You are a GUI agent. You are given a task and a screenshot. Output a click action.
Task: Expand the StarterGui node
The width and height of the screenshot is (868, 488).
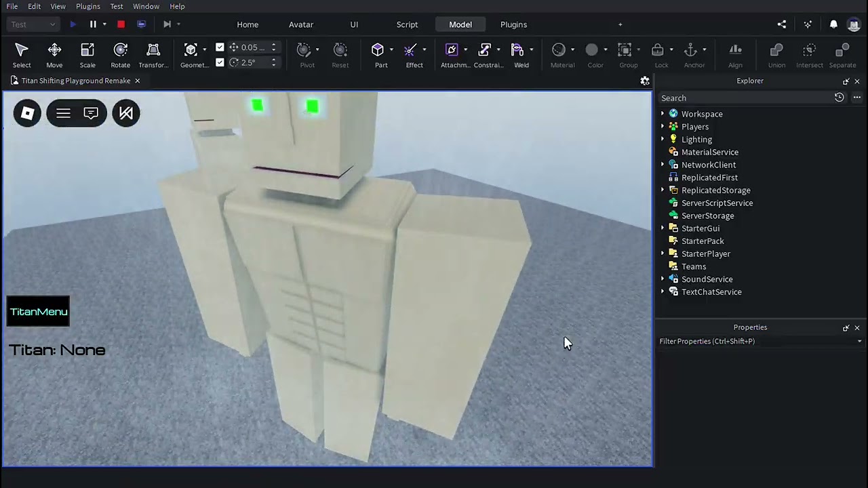663,228
